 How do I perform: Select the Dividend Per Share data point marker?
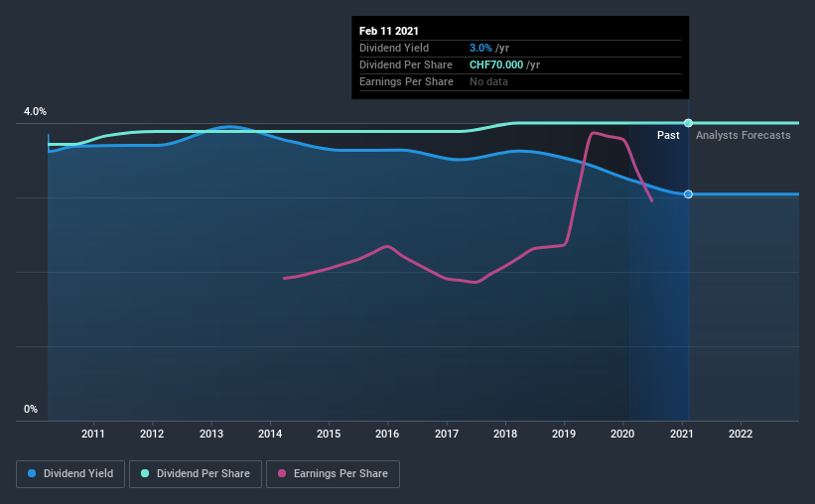tap(688, 123)
